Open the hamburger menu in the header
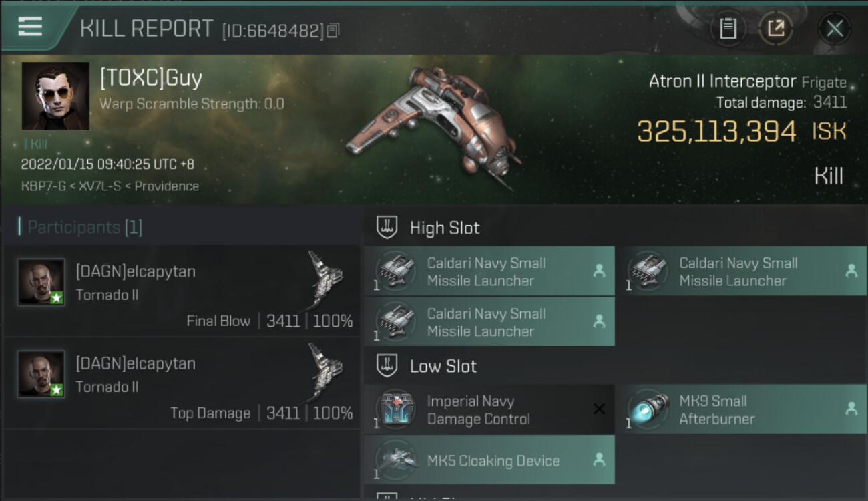The height and width of the screenshot is (501, 868). (x=30, y=27)
